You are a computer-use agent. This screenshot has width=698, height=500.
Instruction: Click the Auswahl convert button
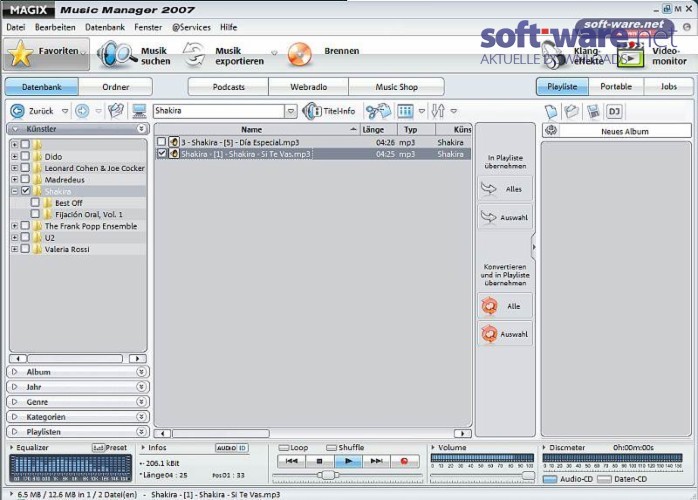click(x=505, y=334)
